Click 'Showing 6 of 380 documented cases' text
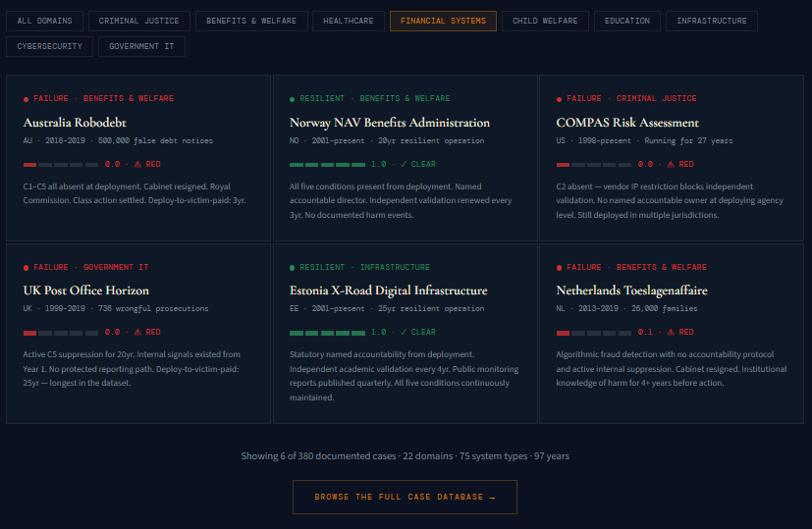Image resolution: width=812 pixels, height=529 pixels. (318, 456)
